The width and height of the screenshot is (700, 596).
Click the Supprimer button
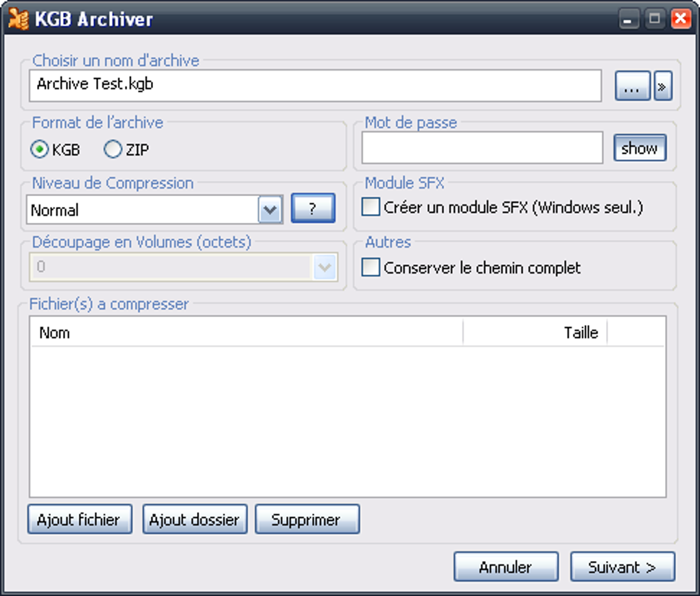[307, 519]
